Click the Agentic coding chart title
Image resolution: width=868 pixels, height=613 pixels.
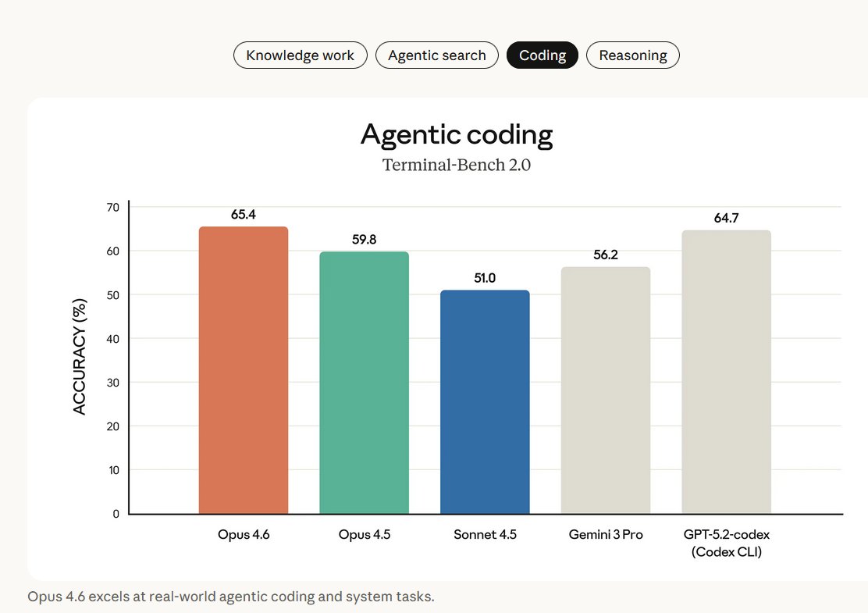[457, 135]
